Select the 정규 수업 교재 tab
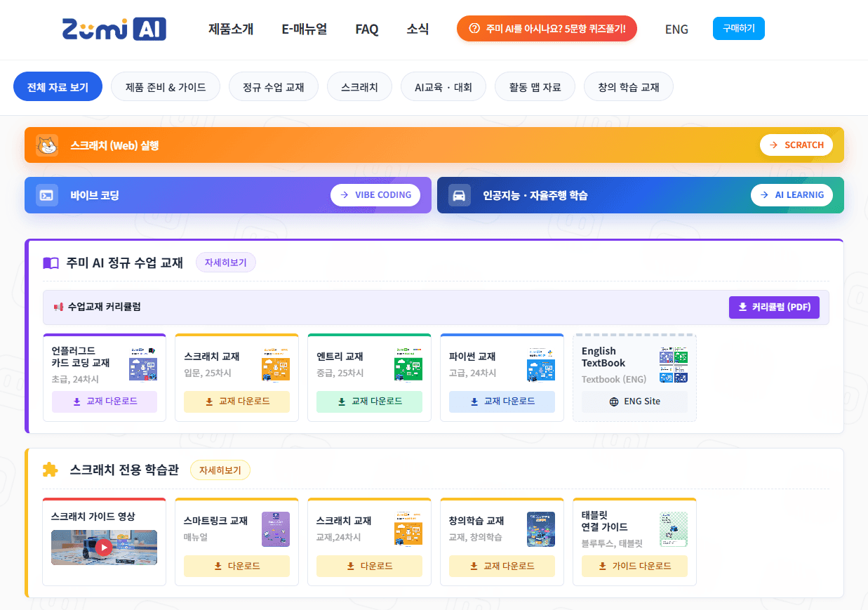The width and height of the screenshot is (868, 610). coord(274,87)
